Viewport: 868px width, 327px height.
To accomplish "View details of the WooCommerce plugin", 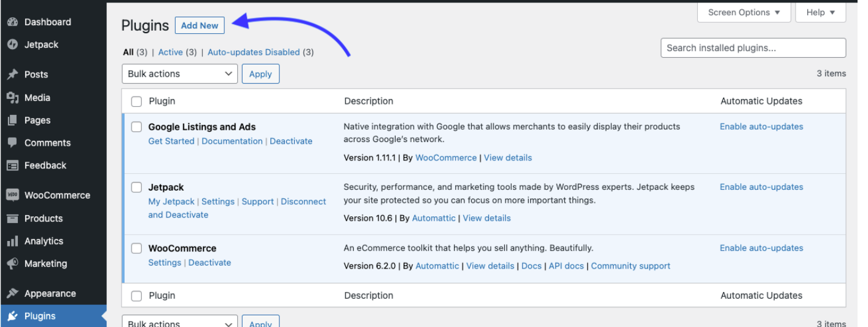I will [x=490, y=266].
